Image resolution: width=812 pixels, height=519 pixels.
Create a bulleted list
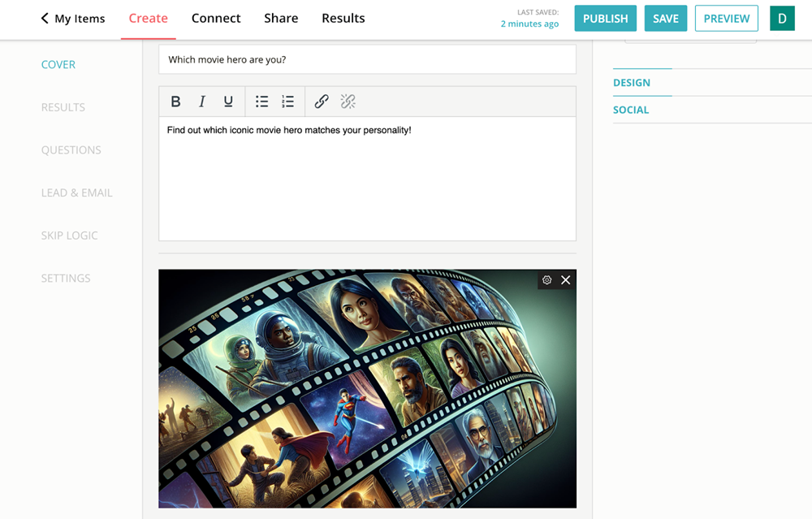click(x=261, y=101)
